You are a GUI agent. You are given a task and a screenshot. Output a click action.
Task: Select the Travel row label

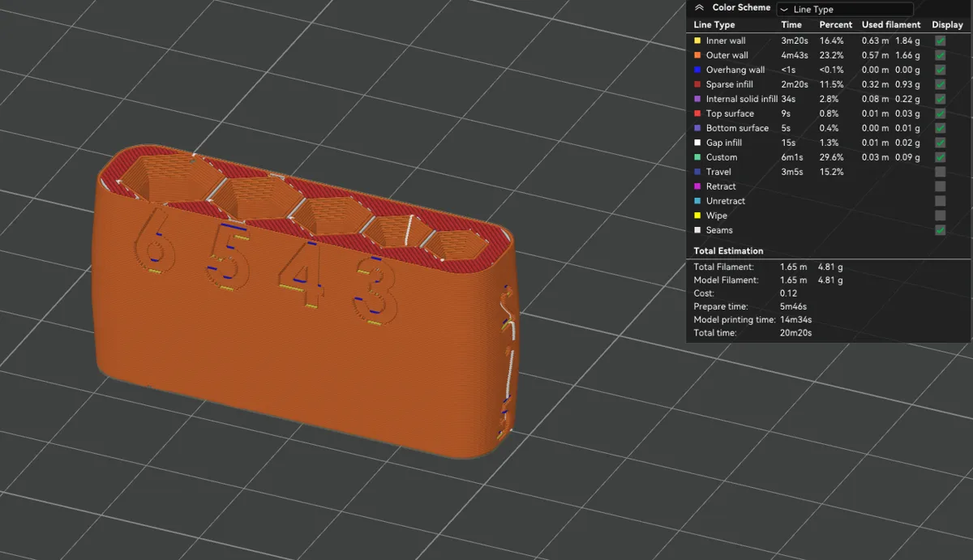(718, 172)
